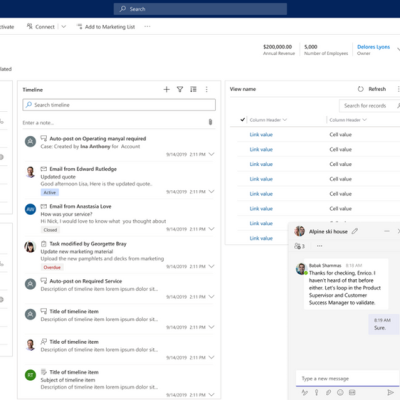Click the chat set priority exclamation icon

(x=316, y=392)
